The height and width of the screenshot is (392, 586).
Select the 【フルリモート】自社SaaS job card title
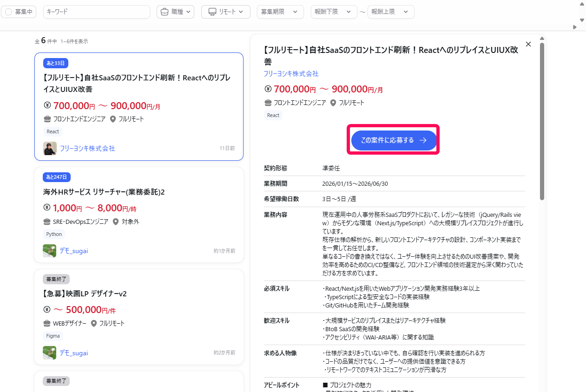click(137, 84)
